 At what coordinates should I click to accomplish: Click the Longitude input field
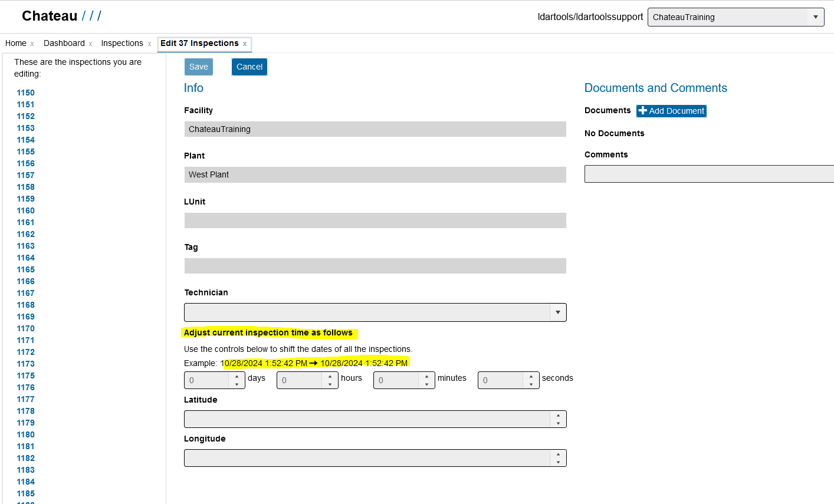pos(367,458)
